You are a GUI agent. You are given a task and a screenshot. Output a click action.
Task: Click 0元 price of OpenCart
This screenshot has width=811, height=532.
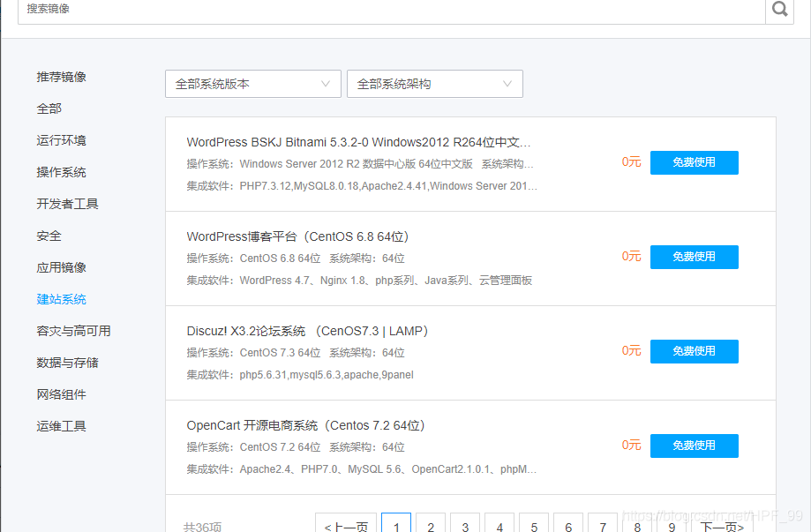631,446
